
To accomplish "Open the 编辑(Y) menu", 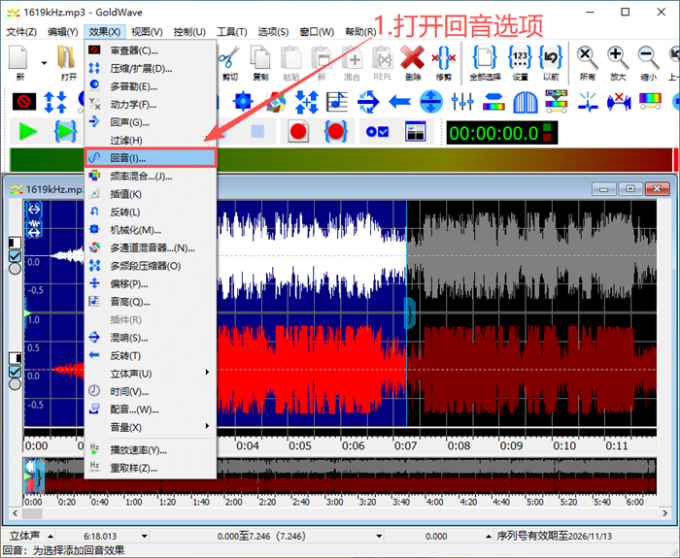I will 63,32.
